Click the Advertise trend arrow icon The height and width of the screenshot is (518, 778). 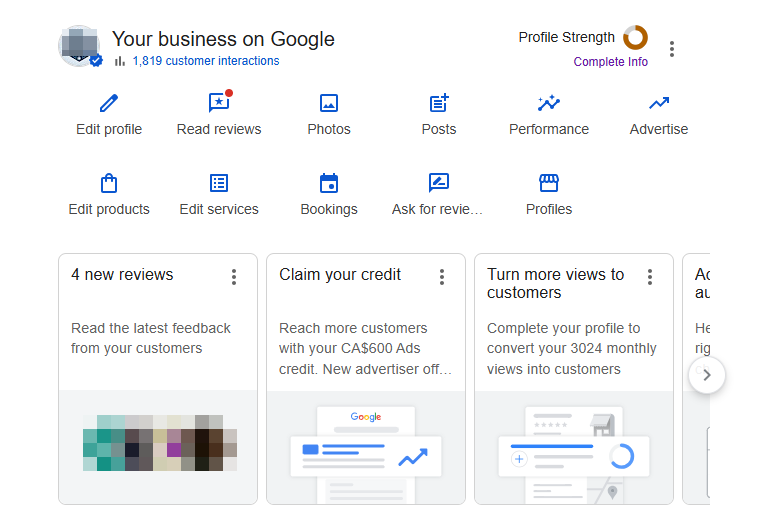(x=659, y=103)
